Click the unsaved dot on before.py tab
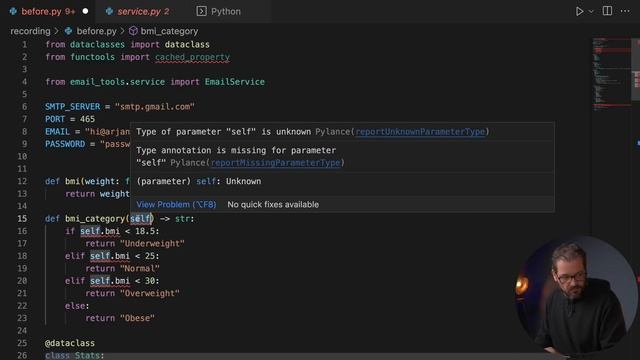 (85, 11)
